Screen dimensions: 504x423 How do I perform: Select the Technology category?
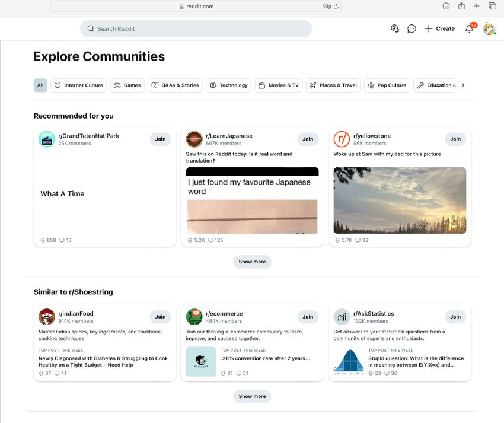tap(228, 85)
